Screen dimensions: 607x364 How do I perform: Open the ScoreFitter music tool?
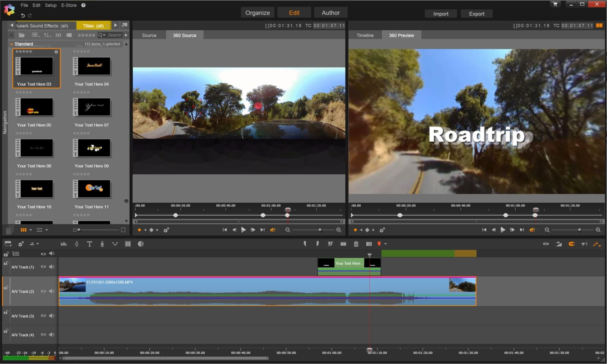pyautogui.click(x=77, y=244)
